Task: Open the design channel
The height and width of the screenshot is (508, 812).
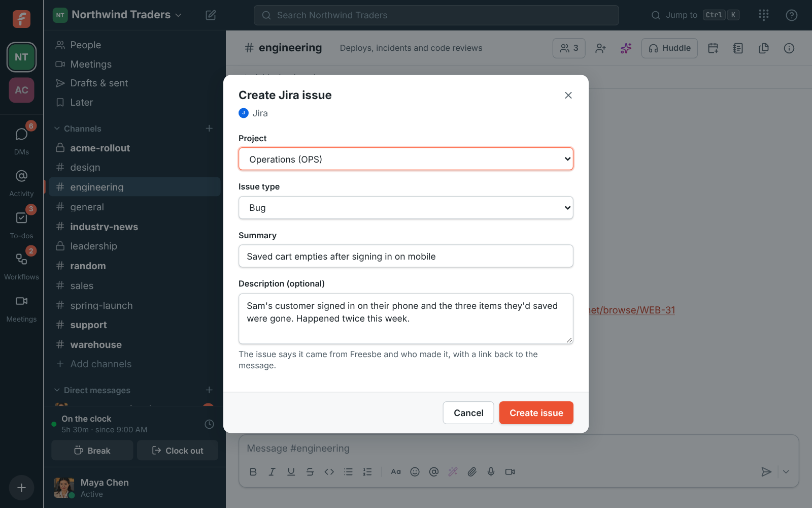Action: pyautogui.click(x=134, y=168)
